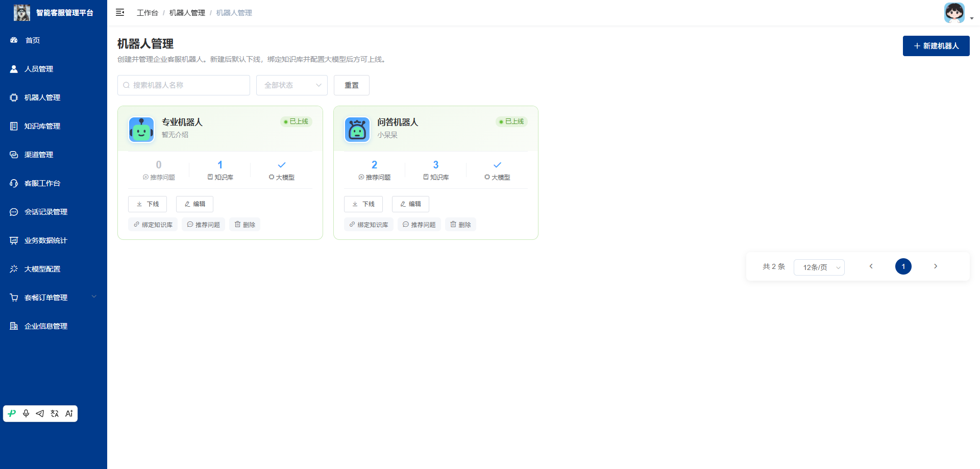This screenshot has height=469, width=980.
Task: Click the 重置 button
Action: [x=352, y=85]
